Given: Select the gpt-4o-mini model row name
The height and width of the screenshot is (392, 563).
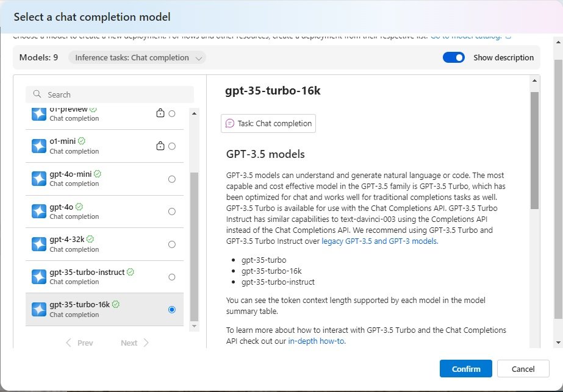Looking at the screenshot, I should pos(71,174).
